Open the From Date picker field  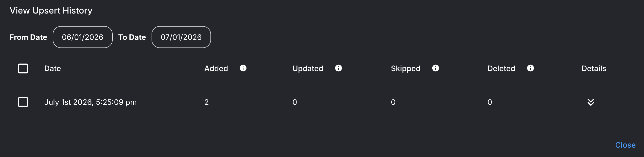coord(83,37)
